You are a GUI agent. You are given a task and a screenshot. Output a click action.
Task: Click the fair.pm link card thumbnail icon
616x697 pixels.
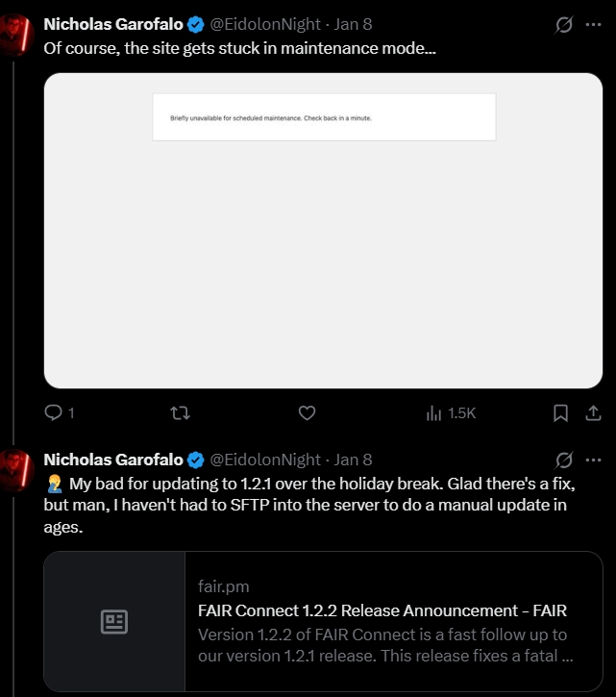point(114,622)
